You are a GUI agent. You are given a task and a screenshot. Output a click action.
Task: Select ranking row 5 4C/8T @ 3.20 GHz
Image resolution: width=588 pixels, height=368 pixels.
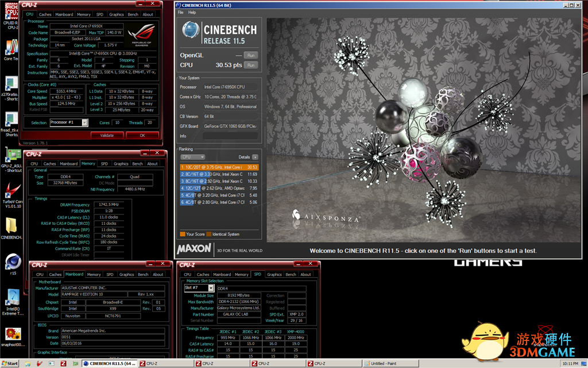pyautogui.click(x=219, y=195)
